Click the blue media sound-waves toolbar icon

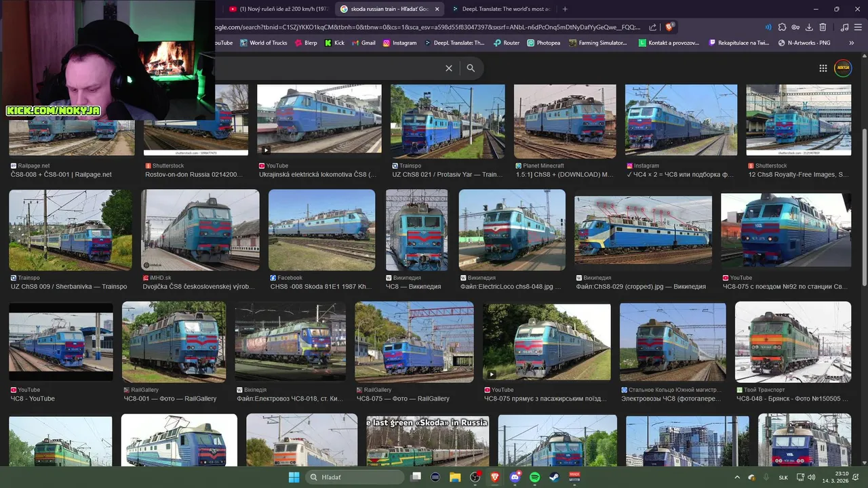click(768, 27)
